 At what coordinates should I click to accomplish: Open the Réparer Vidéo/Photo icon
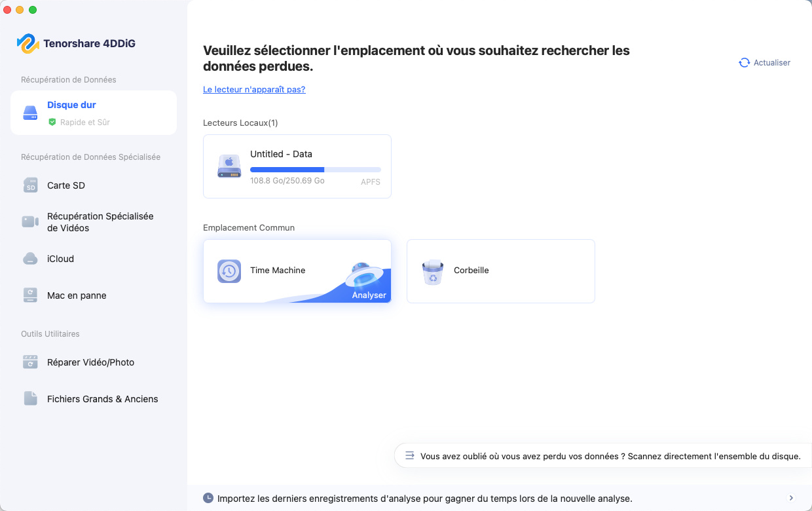tap(31, 362)
